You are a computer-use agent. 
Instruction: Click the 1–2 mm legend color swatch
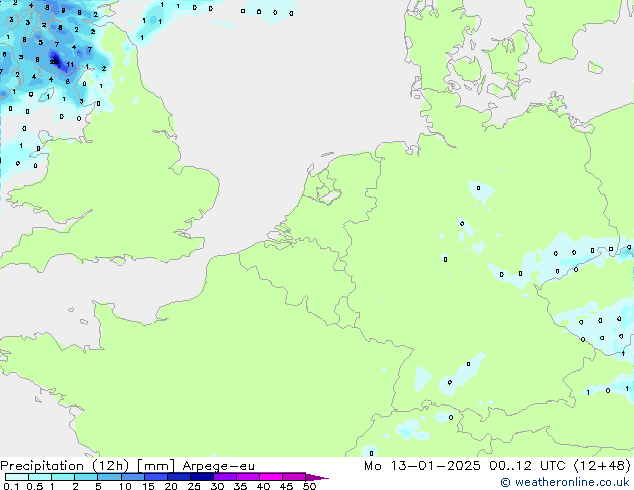63,477
